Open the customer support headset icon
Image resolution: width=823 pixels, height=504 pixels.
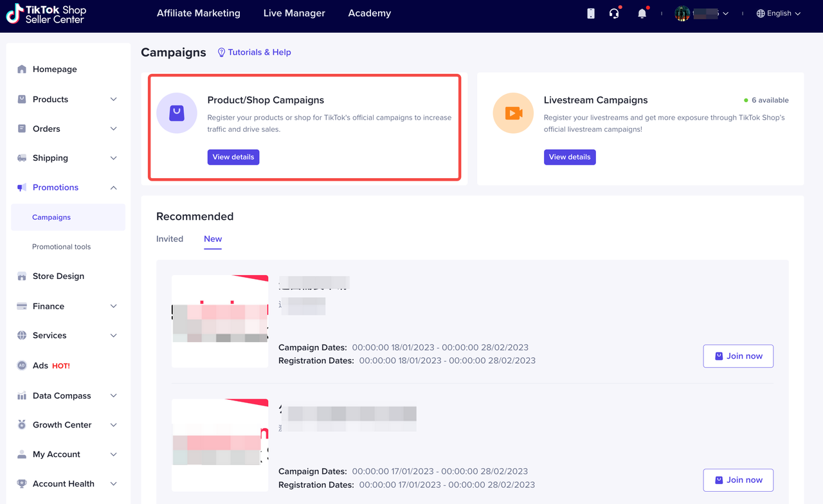coord(614,14)
